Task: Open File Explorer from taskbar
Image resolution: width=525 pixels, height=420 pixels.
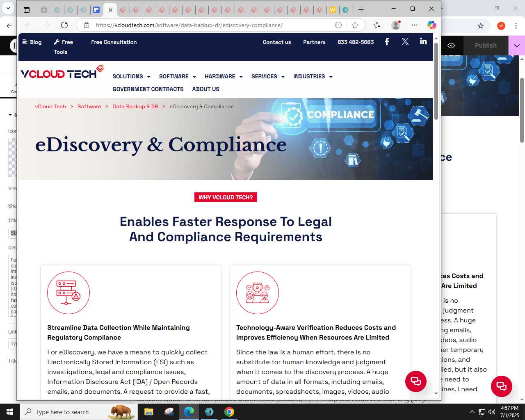Action: [x=148, y=412]
